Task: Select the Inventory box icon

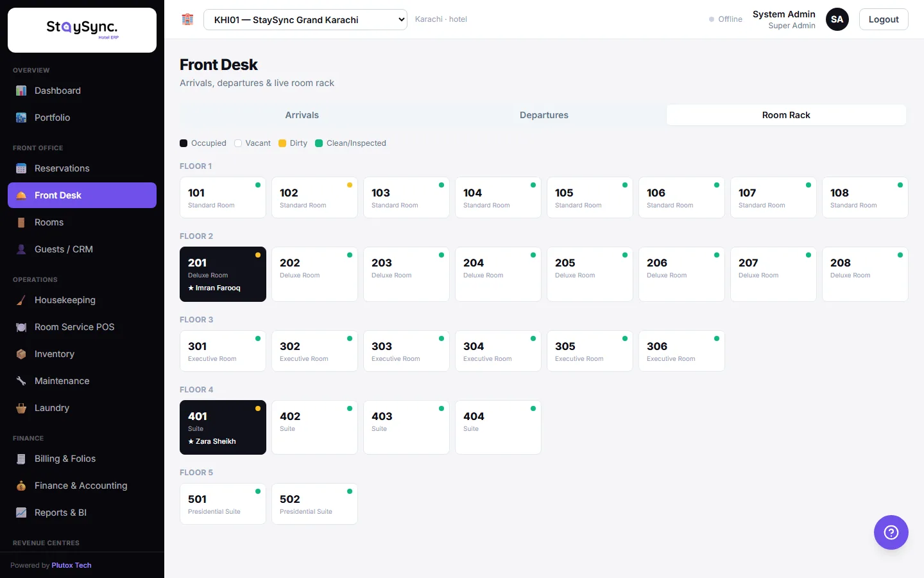Action: tap(21, 354)
